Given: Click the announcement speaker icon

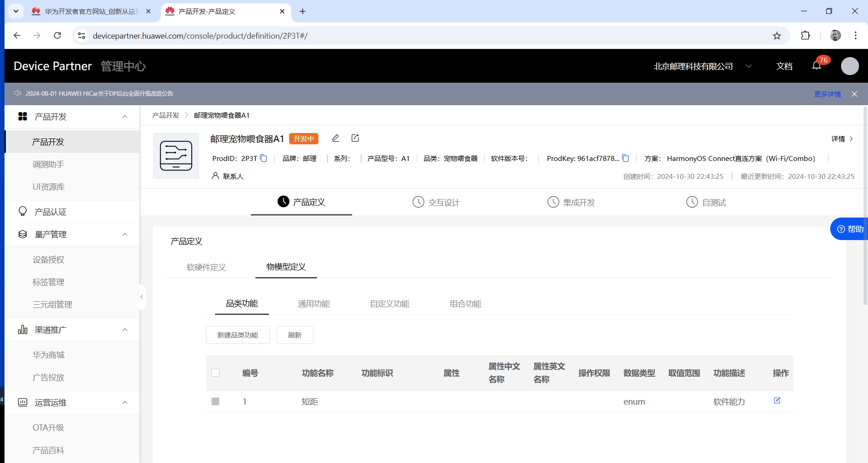Looking at the screenshot, I should (18, 93).
